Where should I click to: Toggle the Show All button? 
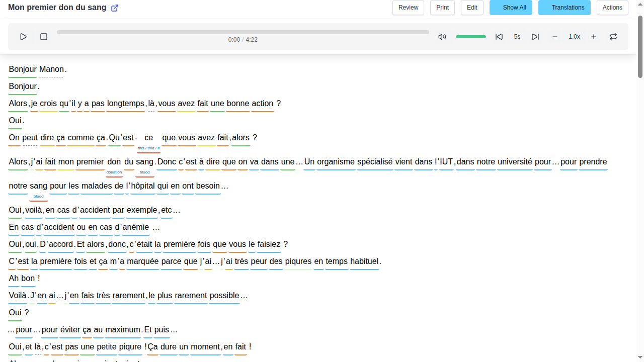[511, 8]
